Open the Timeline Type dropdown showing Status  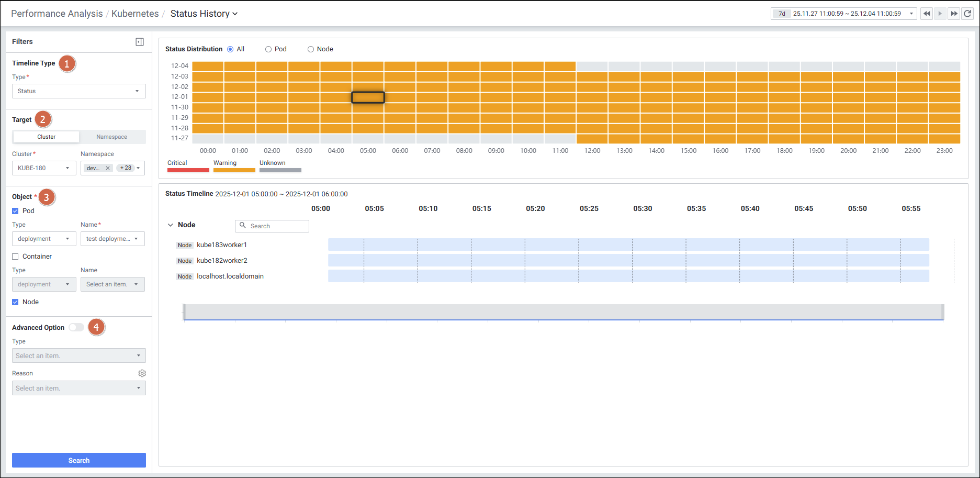78,91
